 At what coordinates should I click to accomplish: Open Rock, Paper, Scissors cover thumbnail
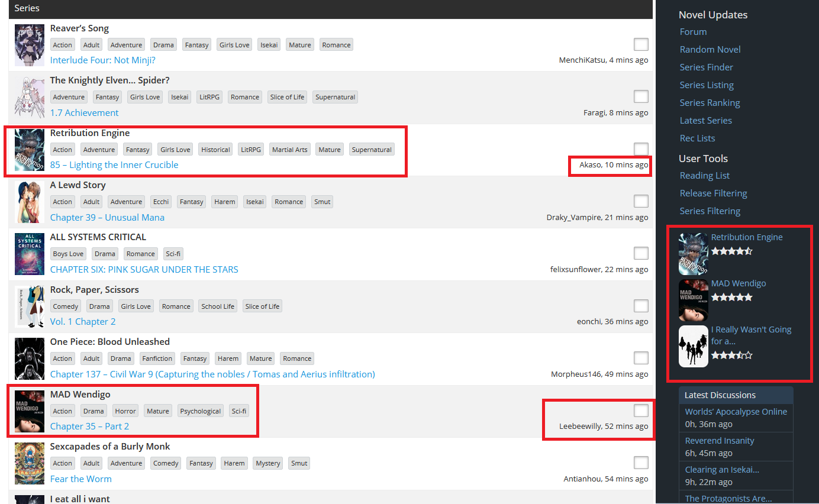[30, 306]
